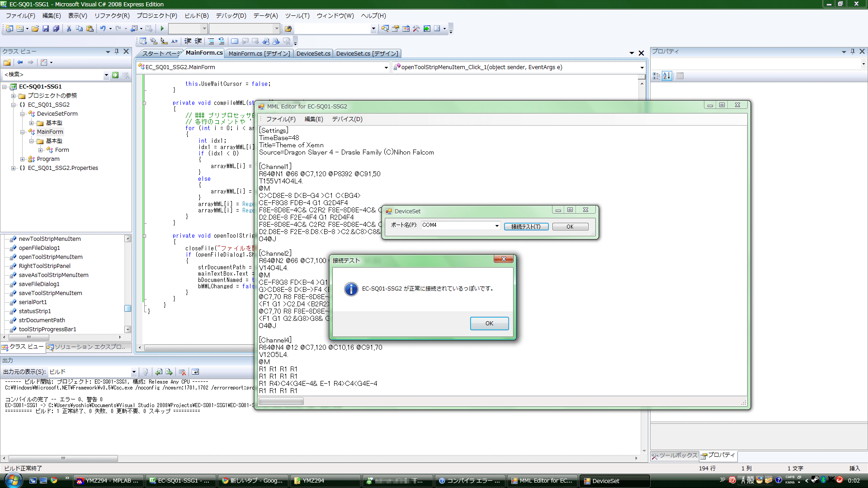Screen dimensions: 868x488
Task: Click the MML Editor horizontal scrollbar thumb
Action: tap(281, 401)
